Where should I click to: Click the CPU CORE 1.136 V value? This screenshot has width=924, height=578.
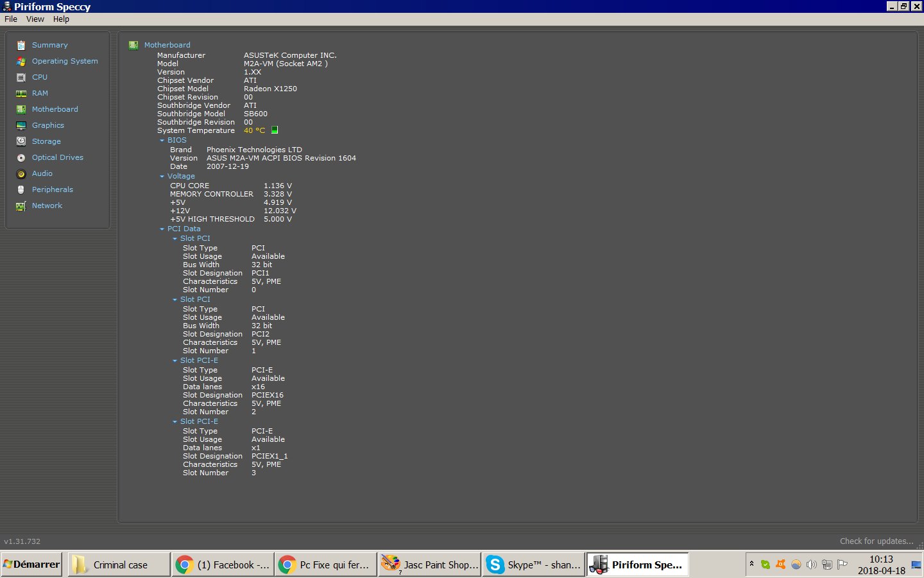278,186
